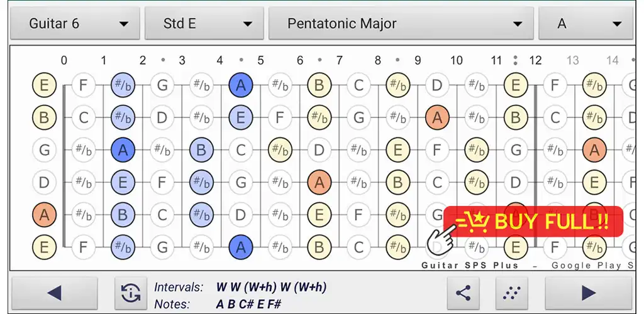
Task: Tap blue sharp/flat on B string fret 2
Action: [123, 117]
